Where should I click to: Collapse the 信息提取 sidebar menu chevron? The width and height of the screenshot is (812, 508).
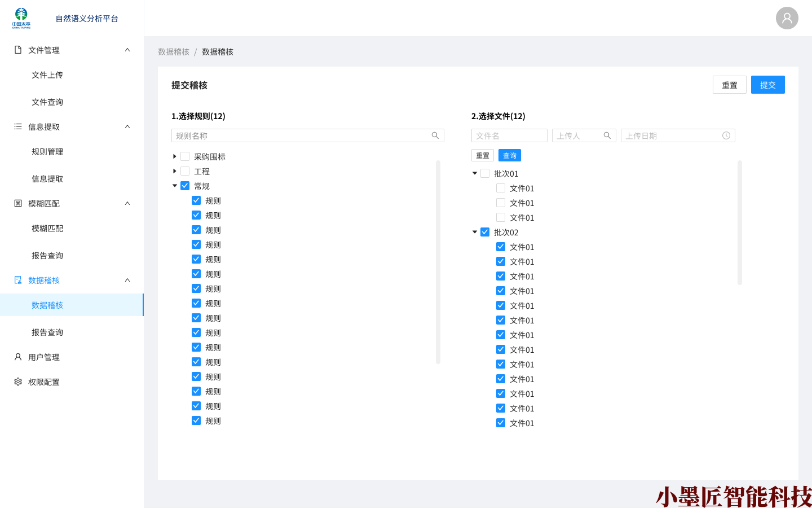(127, 126)
